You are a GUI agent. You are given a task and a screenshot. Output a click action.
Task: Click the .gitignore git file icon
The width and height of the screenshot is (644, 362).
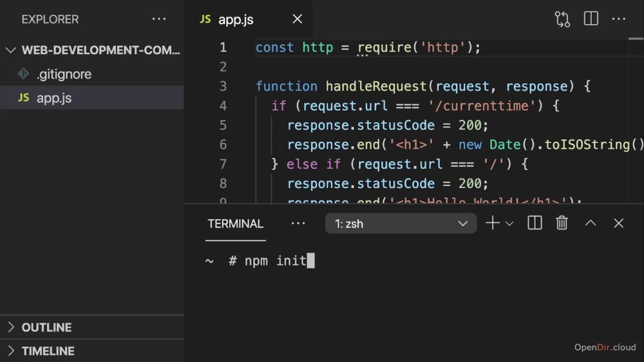[x=23, y=73]
